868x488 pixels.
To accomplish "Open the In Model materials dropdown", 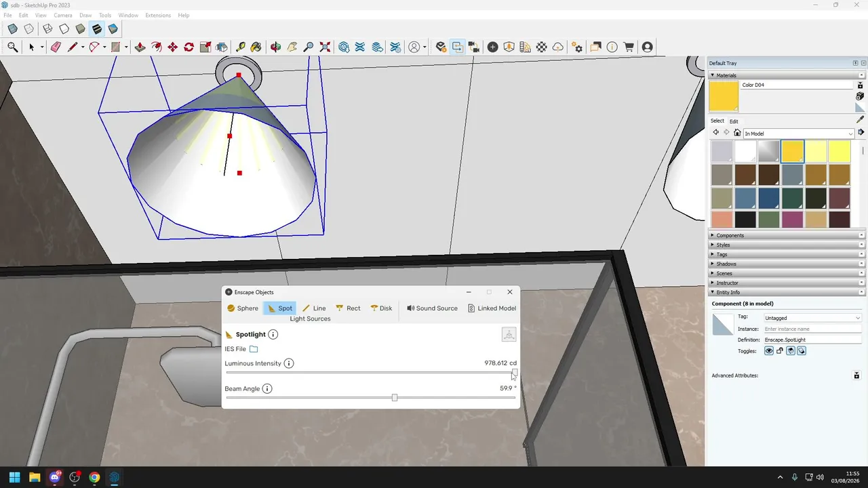I will pyautogui.click(x=798, y=134).
